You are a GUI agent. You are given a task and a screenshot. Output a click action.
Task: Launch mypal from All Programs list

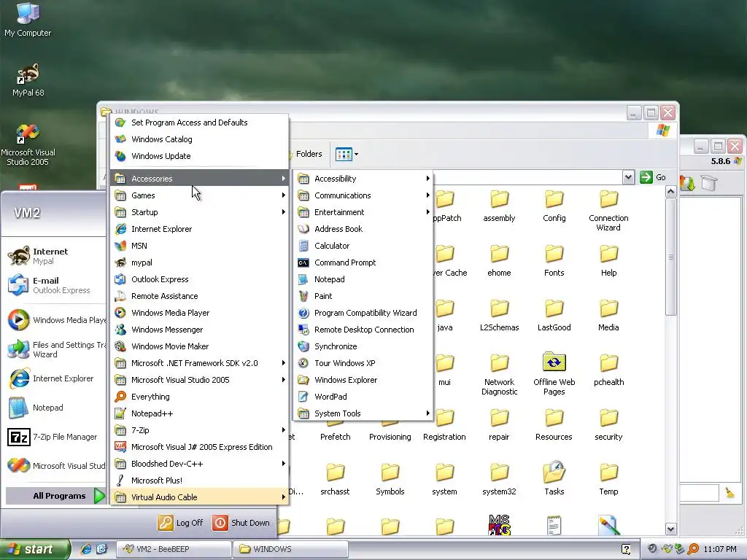[x=200, y=262]
